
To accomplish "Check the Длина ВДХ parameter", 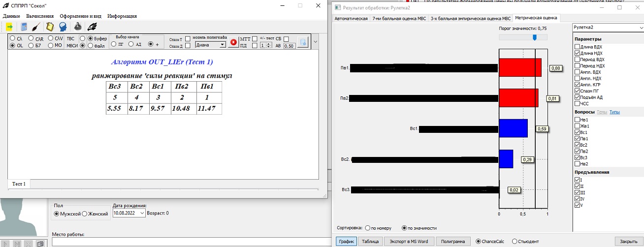I will (577, 47).
